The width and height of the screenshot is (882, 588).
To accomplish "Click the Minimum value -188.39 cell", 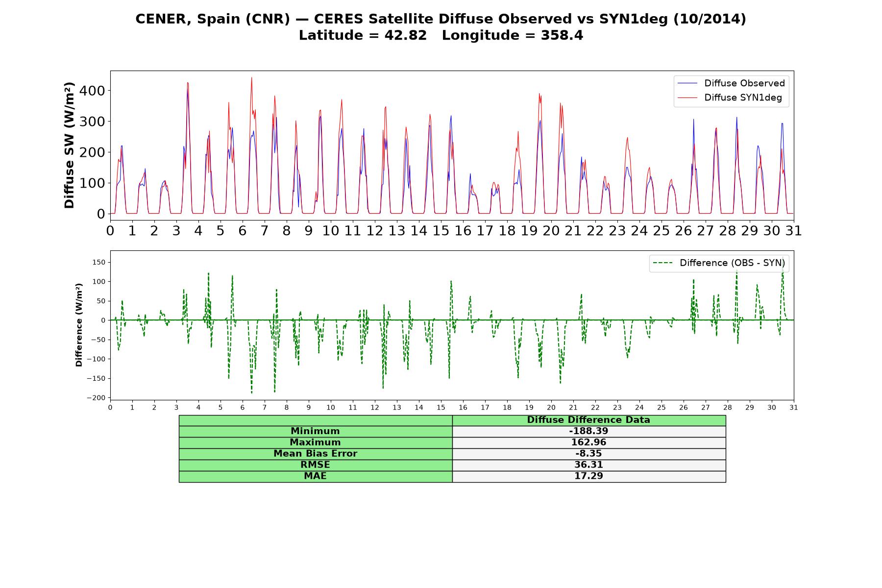I will (589, 431).
